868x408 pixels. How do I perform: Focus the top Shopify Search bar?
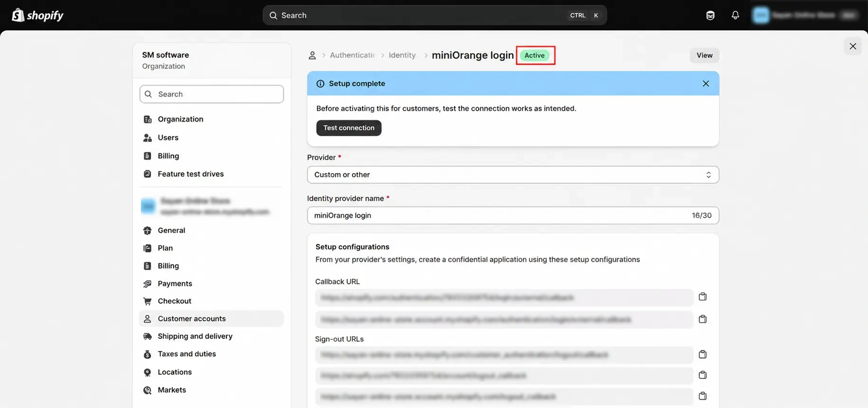pyautogui.click(x=435, y=15)
